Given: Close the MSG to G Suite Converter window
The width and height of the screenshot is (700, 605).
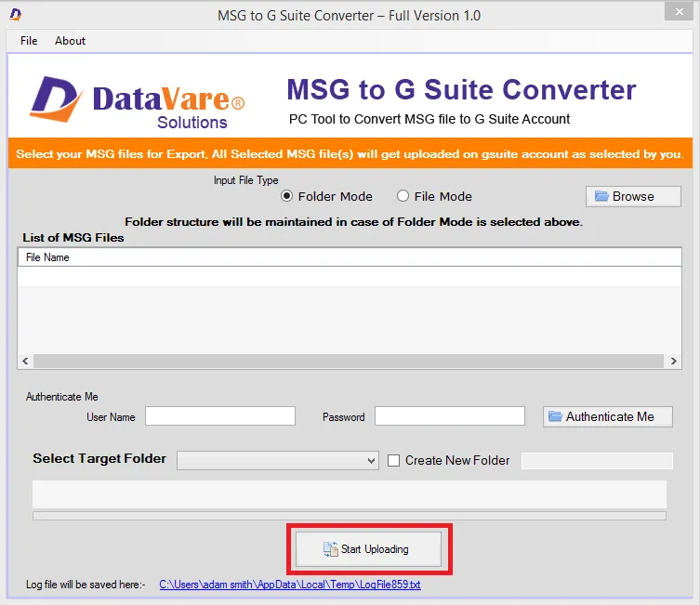Looking at the screenshot, I should tap(679, 11).
